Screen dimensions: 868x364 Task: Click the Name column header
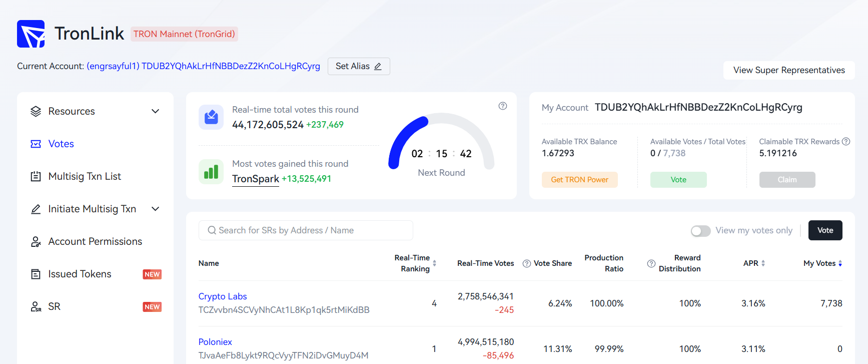209,263
